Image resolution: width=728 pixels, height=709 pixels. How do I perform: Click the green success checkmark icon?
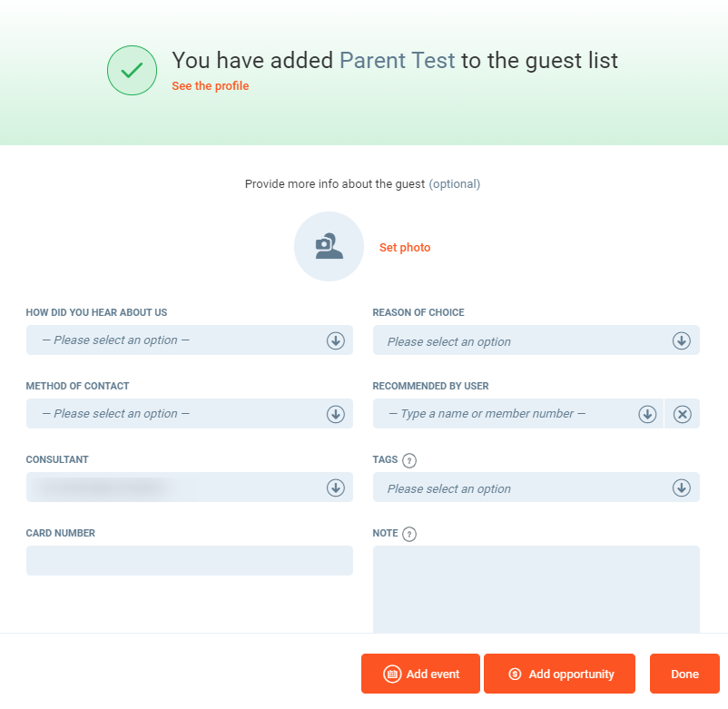tap(133, 70)
